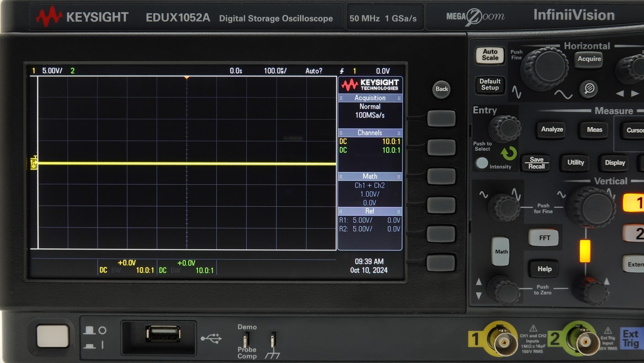Push the third softkey from the top
644x363 pixels.
pyautogui.click(x=441, y=176)
